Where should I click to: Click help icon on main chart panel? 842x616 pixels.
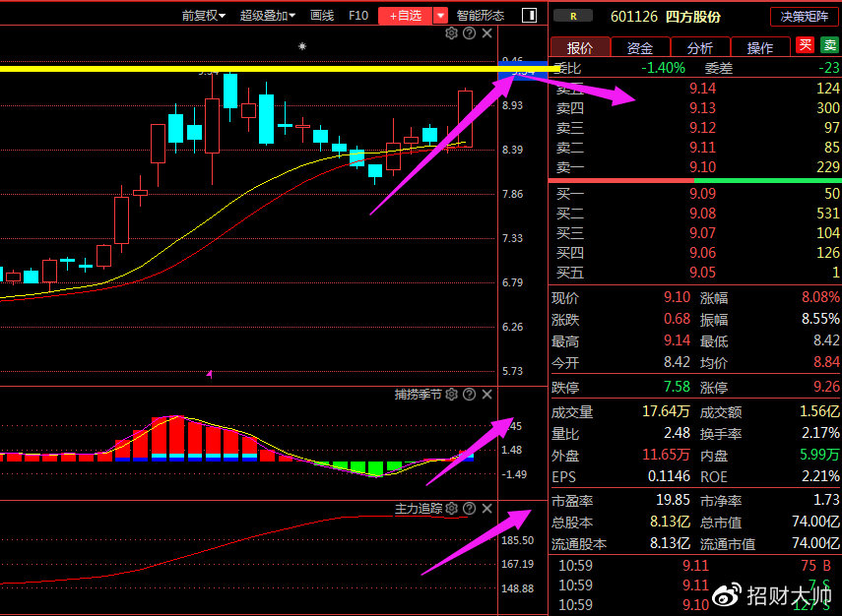click(469, 33)
